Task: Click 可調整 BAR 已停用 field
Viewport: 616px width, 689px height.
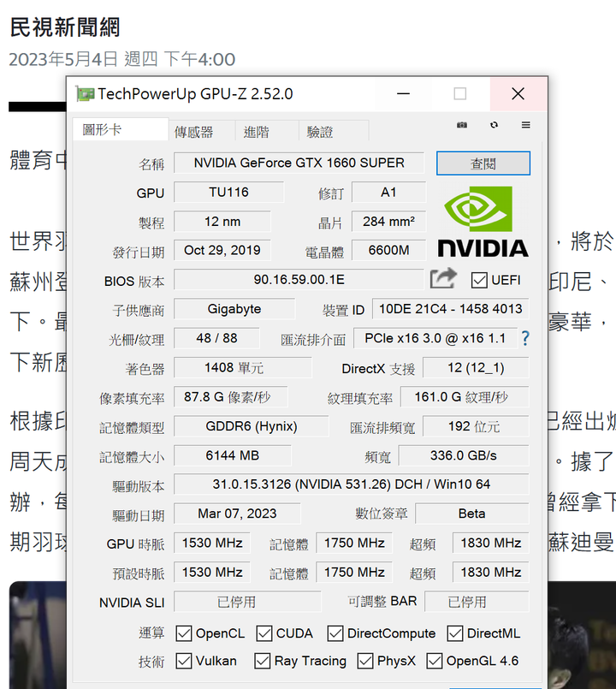Action: pyautogui.click(x=477, y=602)
